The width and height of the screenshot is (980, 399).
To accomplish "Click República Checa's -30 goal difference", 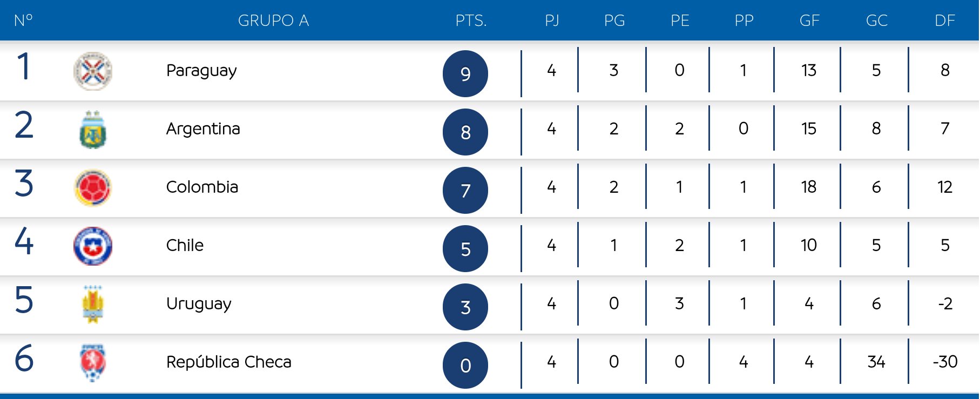I will coord(945,362).
